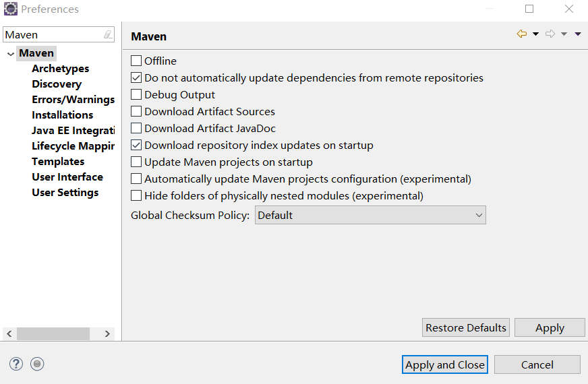Image resolution: width=588 pixels, height=384 pixels.
Task: Open the Global Checksum Policy dropdown
Action: 370,216
